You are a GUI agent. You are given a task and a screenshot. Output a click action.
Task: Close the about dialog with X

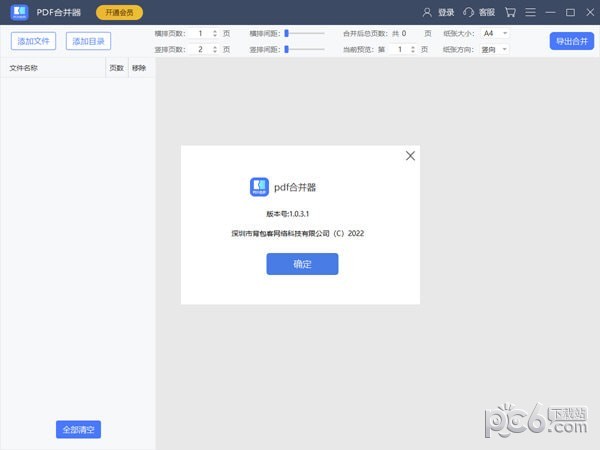pos(410,156)
